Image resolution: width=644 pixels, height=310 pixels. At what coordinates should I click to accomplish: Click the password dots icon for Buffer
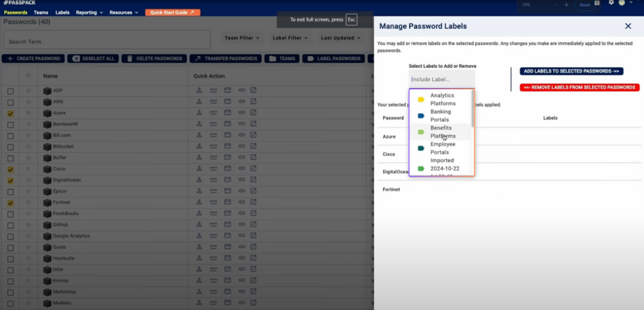pos(213,158)
